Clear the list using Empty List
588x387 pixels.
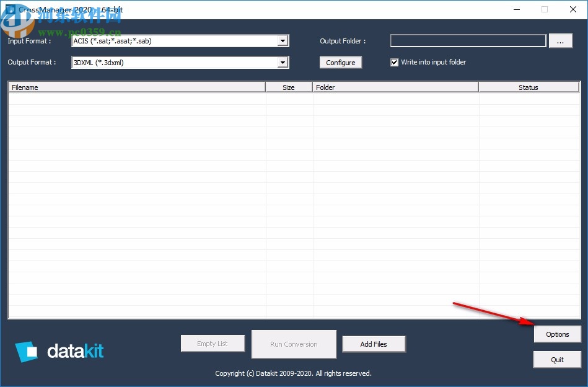click(x=213, y=343)
